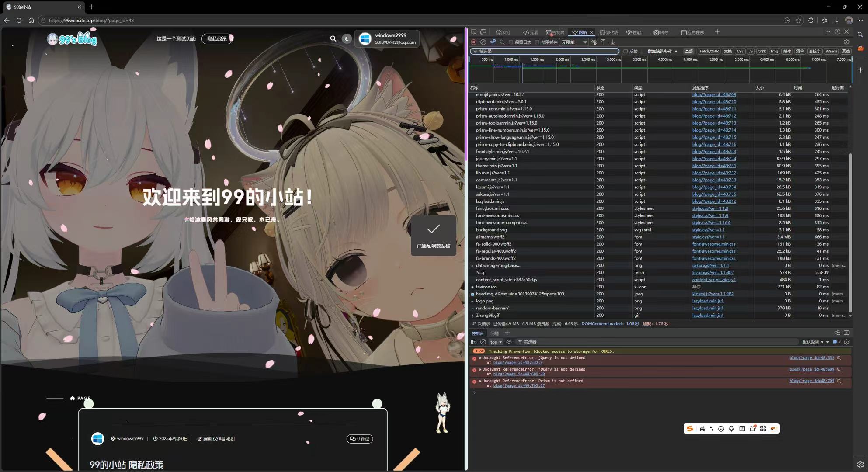Check the 反转 filter checkbox
Image resolution: width=868 pixels, height=472 pixels.
[625, 51]
